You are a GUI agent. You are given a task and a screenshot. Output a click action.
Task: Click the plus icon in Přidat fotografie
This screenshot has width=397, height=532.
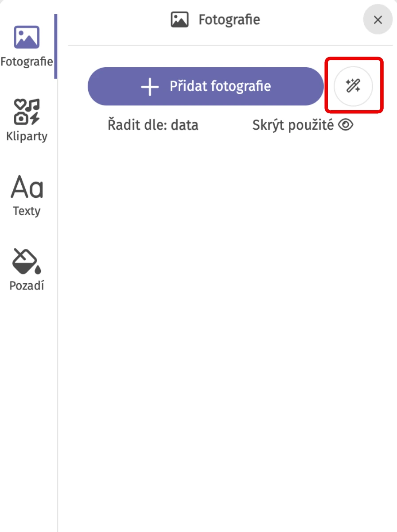point(150,87)
